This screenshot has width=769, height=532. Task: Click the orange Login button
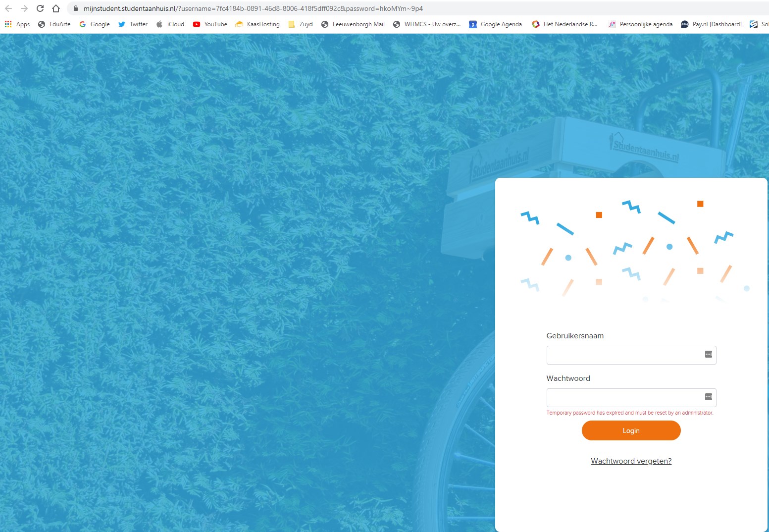pyautogui.click(x=631, y=430)
